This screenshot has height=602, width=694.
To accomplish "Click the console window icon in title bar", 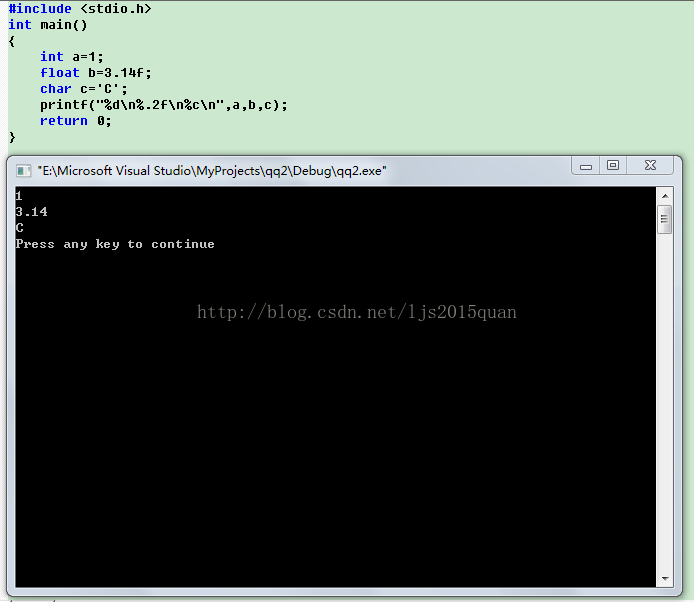I will coord(23,171).
